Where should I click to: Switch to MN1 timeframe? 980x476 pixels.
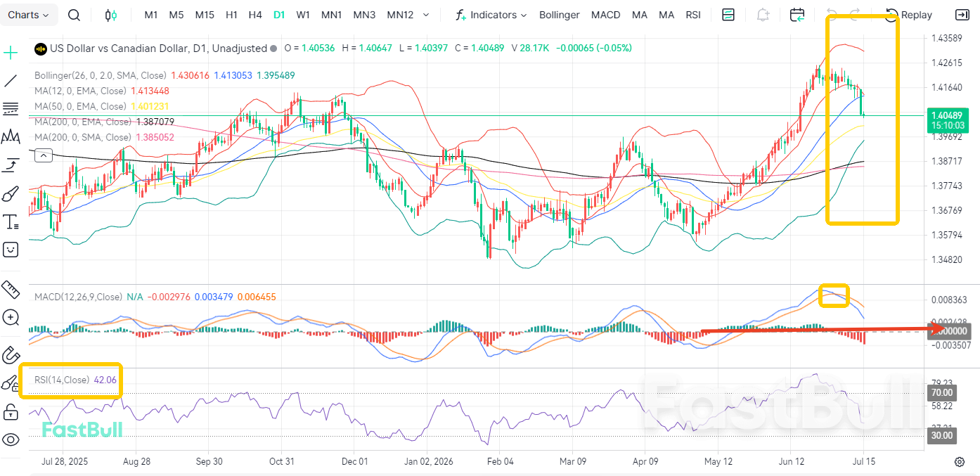(331, 15)
